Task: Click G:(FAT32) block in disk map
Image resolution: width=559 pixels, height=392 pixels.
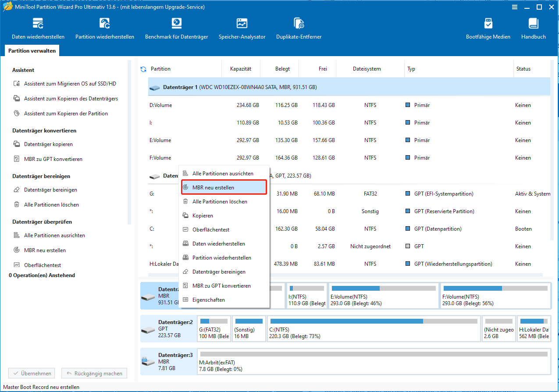Action: coord(214,328)
